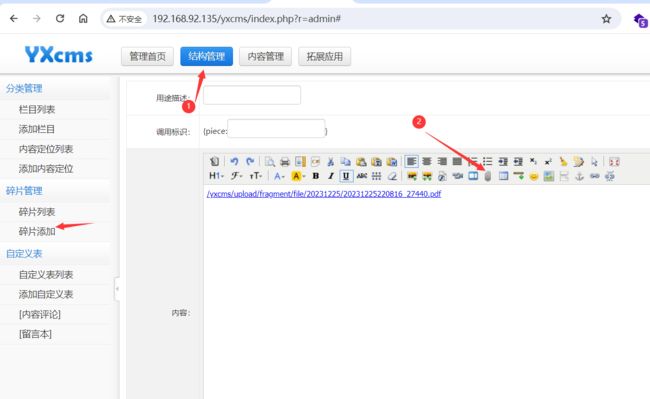Click the copy icon in editor toolbar
The image size is (650, 399).
tap(345, 162)
